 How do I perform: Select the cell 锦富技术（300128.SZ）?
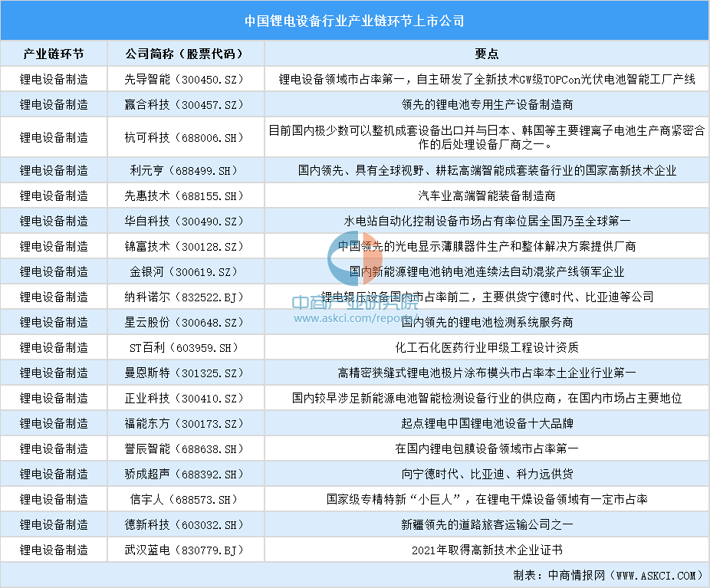click(186, 247)
